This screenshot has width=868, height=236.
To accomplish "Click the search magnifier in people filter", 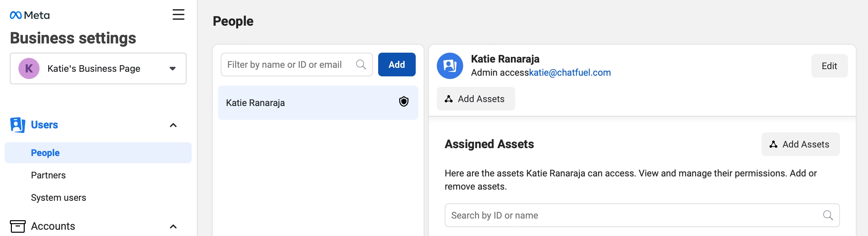I will pyautogui.click(x=361, y=64).
